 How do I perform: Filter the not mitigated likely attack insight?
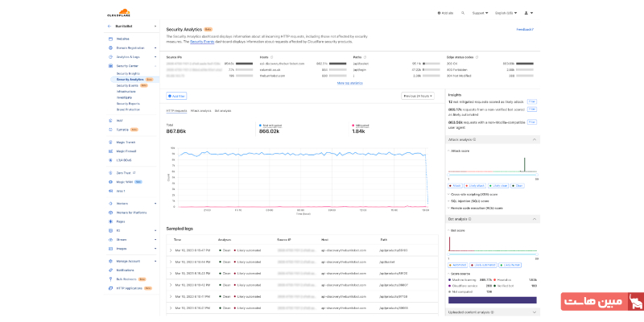click(x=532, y=101)
